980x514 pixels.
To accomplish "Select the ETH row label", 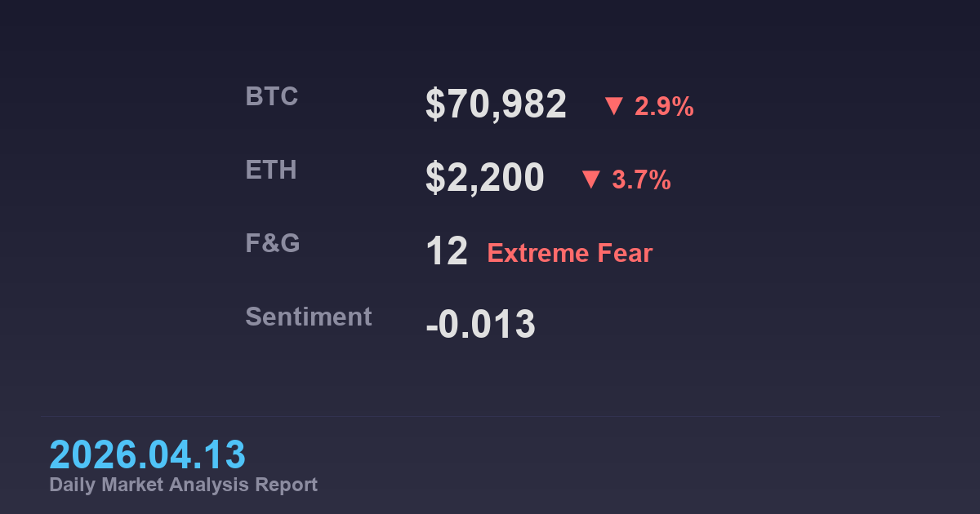I will 271,171.
